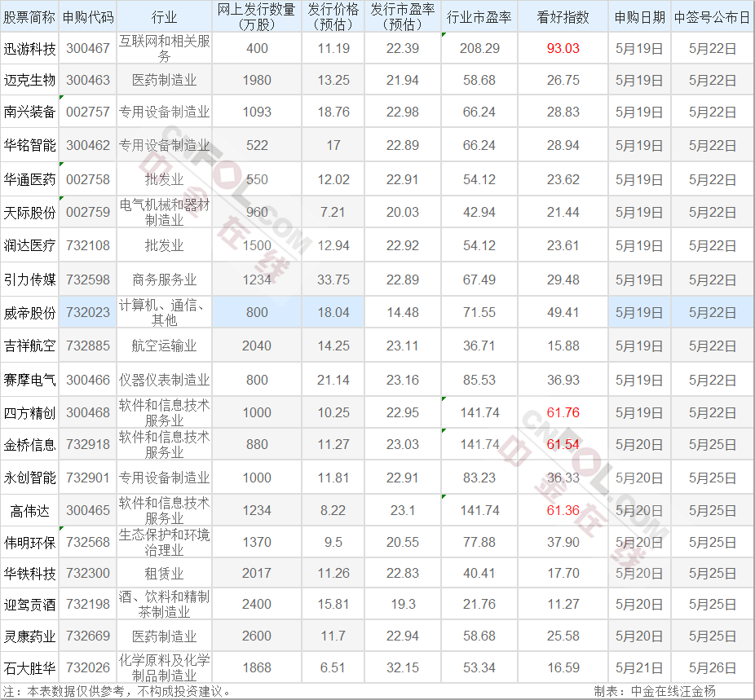This screenshot has width=755, height=700.
Task: Click stock code 732885
Action: (88, 346)
